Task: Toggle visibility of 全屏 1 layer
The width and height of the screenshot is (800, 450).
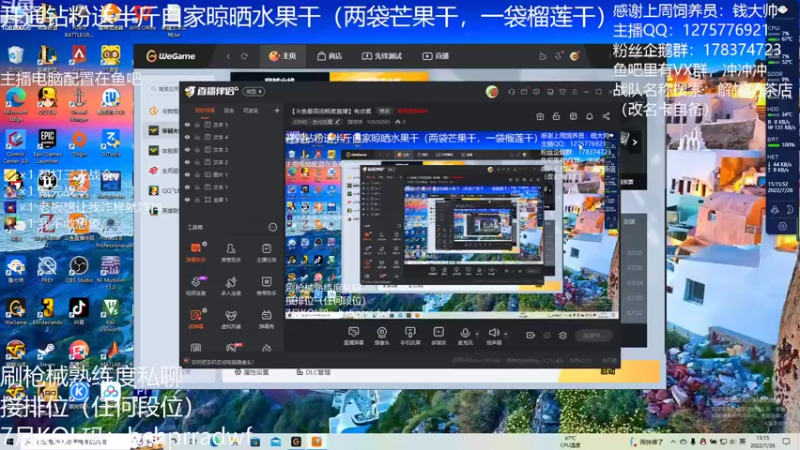Action: pos(187,199)
